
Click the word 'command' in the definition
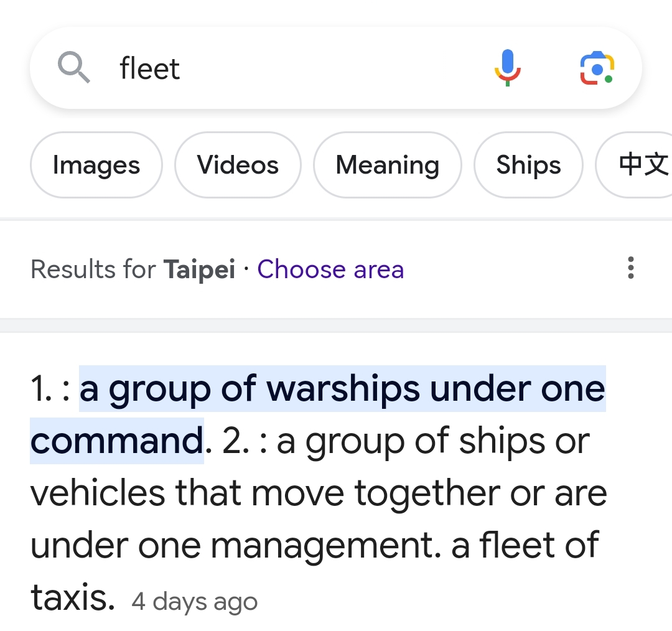tap(116, 441)
